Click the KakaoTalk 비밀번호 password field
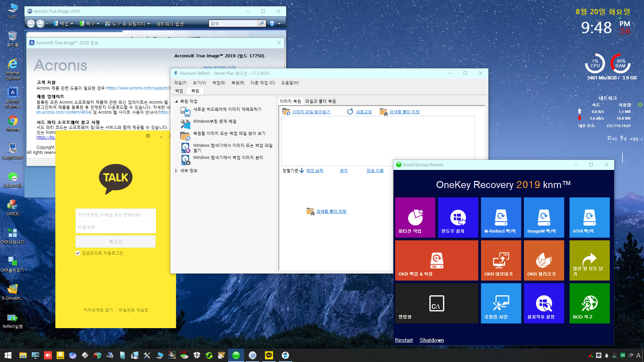 pos(116,227)
